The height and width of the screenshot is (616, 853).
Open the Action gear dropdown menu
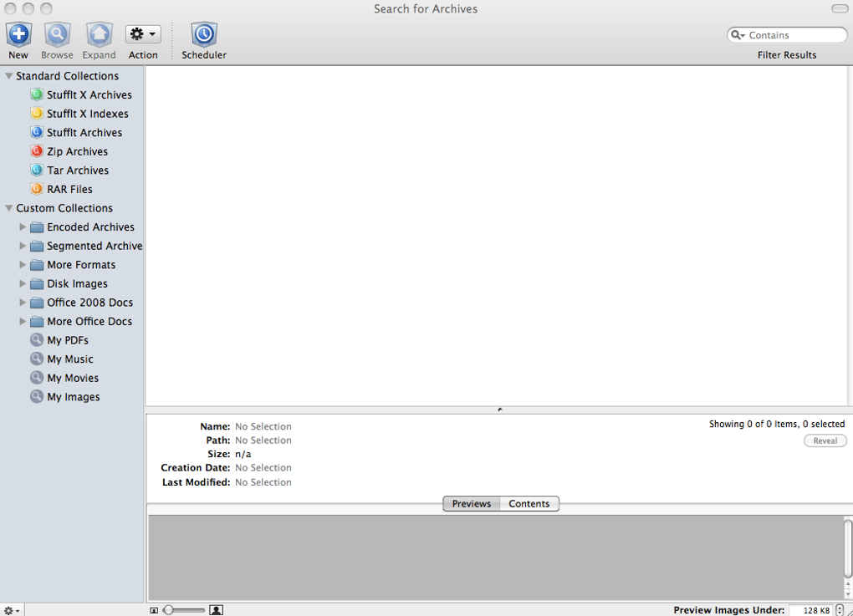coord(143,34)
